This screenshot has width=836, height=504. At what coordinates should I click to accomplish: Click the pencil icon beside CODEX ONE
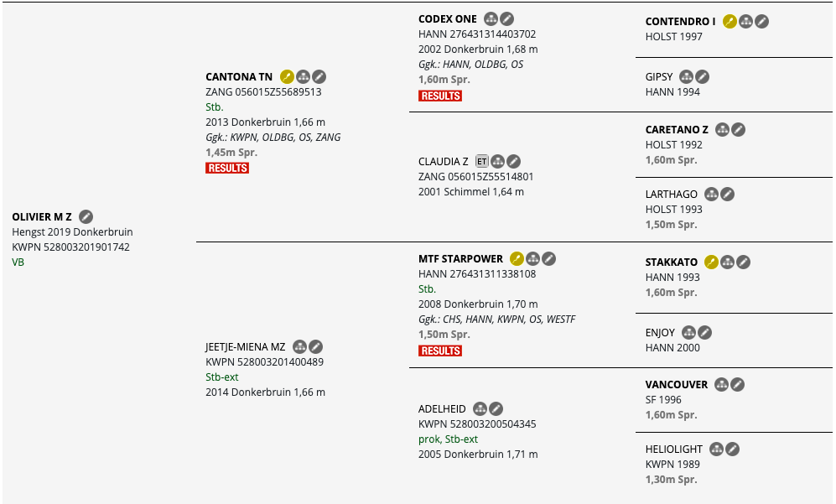pyautogui.click(x=507, y=19)
